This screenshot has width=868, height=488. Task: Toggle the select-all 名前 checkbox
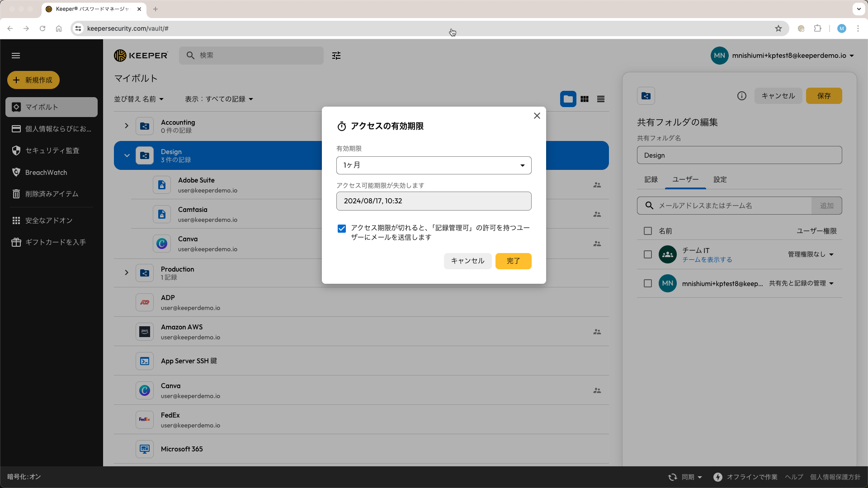click(x=648, y=231)
